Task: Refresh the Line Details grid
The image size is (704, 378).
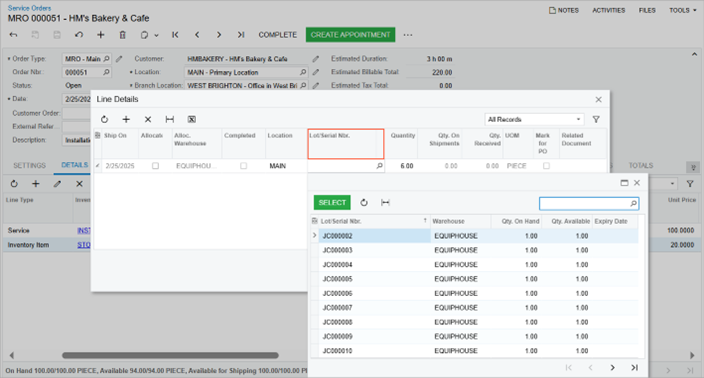Action: (105, 119)
